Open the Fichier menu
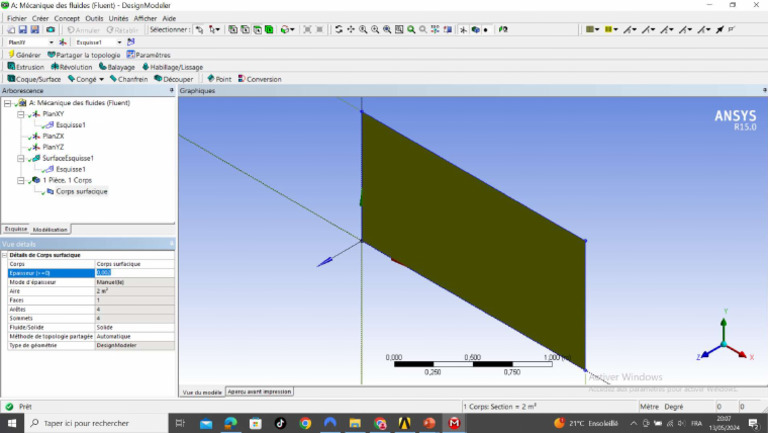This screenshot has height=433, width=768. [x=17, y=18]
